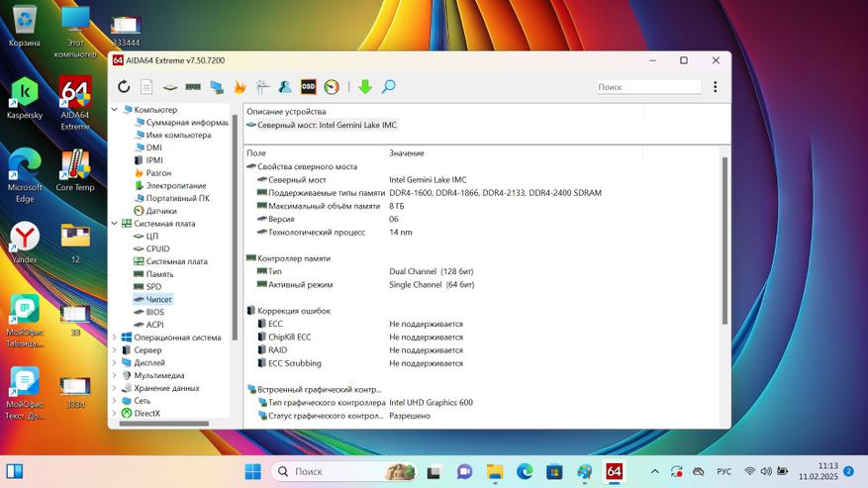Click AIDA64 icon on the taskbar
The height and width of the screenshot is (488, 868).
tap(614, 471)
